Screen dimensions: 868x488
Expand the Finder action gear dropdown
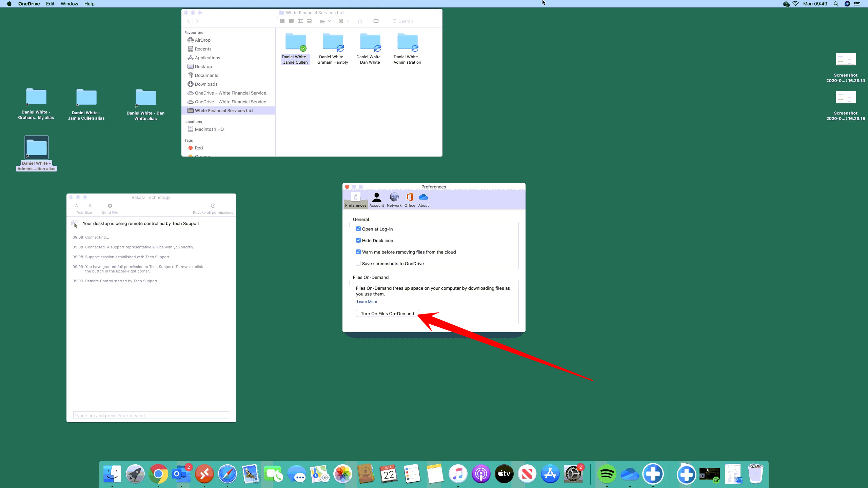[343, 21]
